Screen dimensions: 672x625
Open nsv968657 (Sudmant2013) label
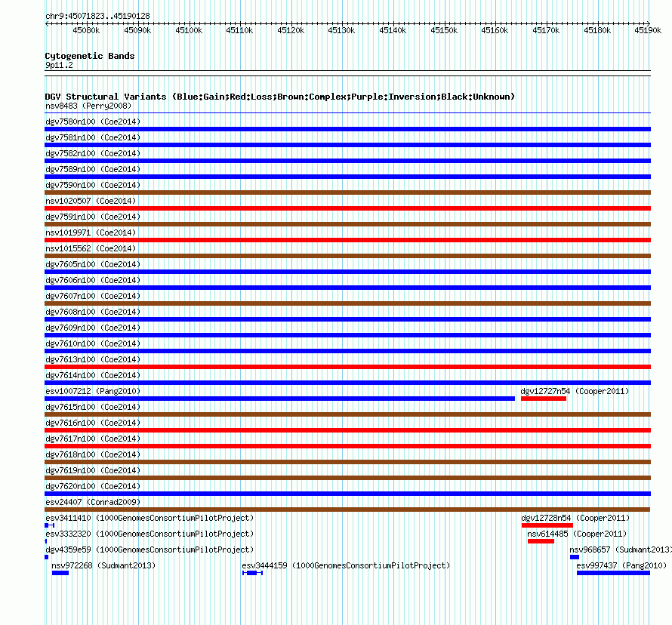[620, 550]
